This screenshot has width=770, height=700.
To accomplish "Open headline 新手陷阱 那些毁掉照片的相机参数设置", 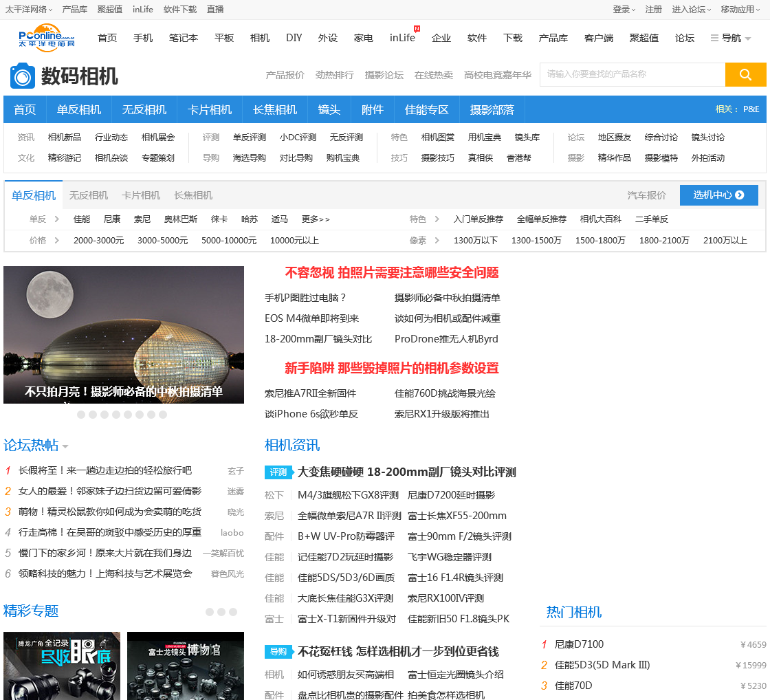I will click(x=392, y=368).
